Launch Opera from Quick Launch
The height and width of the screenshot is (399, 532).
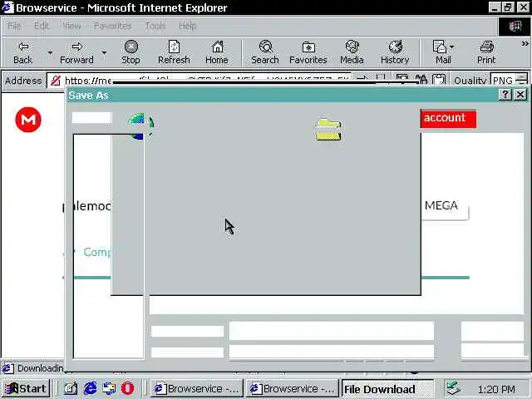pyautogui.click(x=127, y=388)
